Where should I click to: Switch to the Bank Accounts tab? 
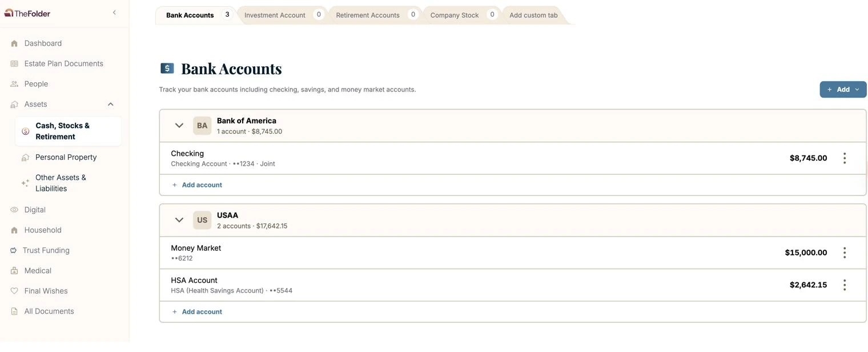[x=196, y=15]
